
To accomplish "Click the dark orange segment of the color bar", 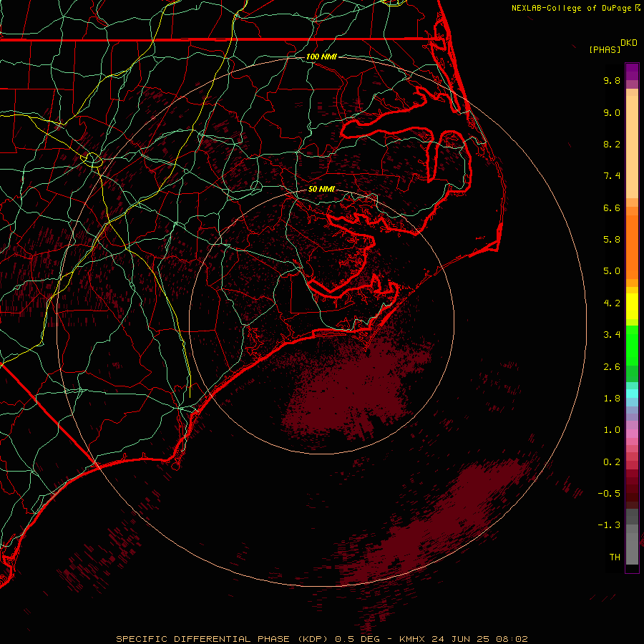I will (x=632, y=247).
